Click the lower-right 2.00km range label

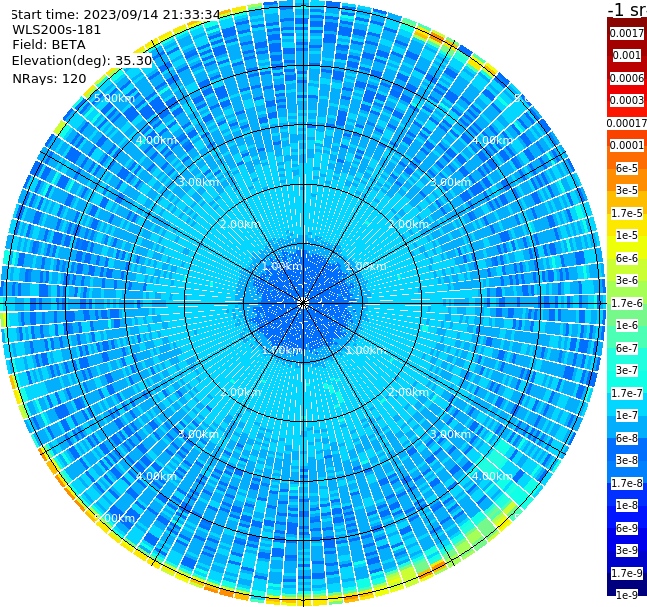tap(409, 392)
